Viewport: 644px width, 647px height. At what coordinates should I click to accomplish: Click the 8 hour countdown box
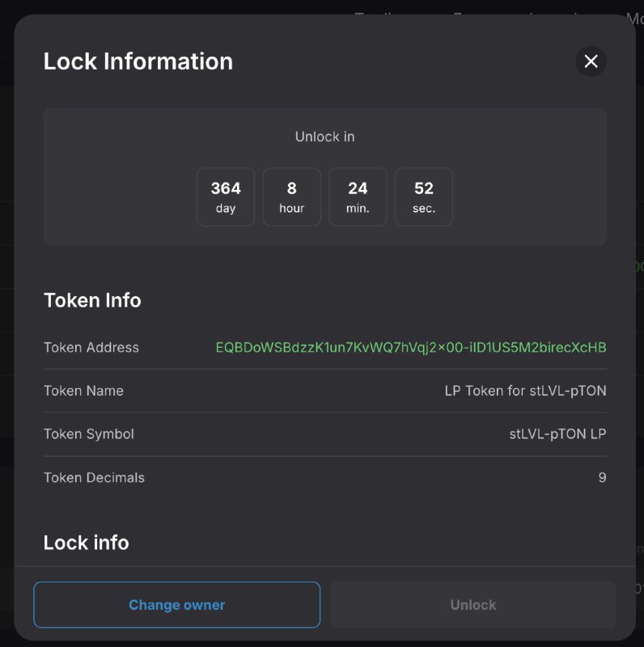coord(291,197)
